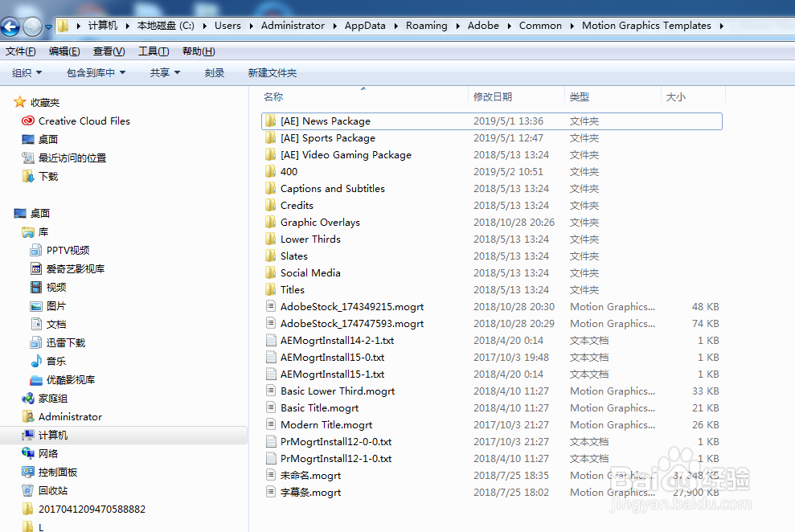Select 字幕条.mogrt file
Screen dimensions: 795x532
coord(491,492)
